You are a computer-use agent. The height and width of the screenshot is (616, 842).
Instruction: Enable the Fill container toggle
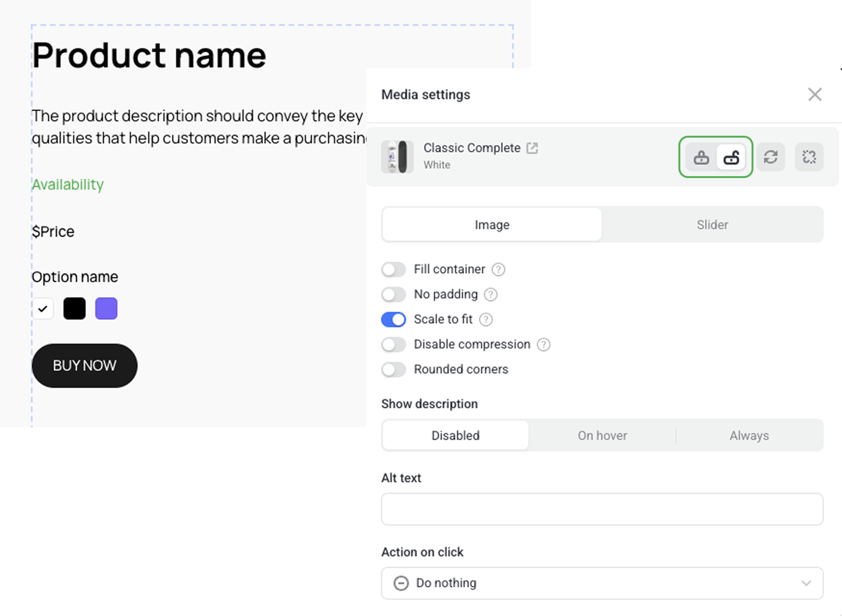[394, 269]
